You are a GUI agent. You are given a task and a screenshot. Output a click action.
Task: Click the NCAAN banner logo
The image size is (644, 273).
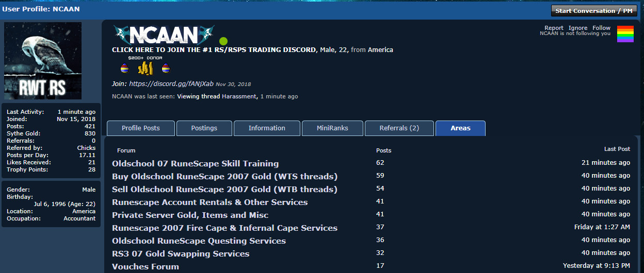tap(164, 34)
